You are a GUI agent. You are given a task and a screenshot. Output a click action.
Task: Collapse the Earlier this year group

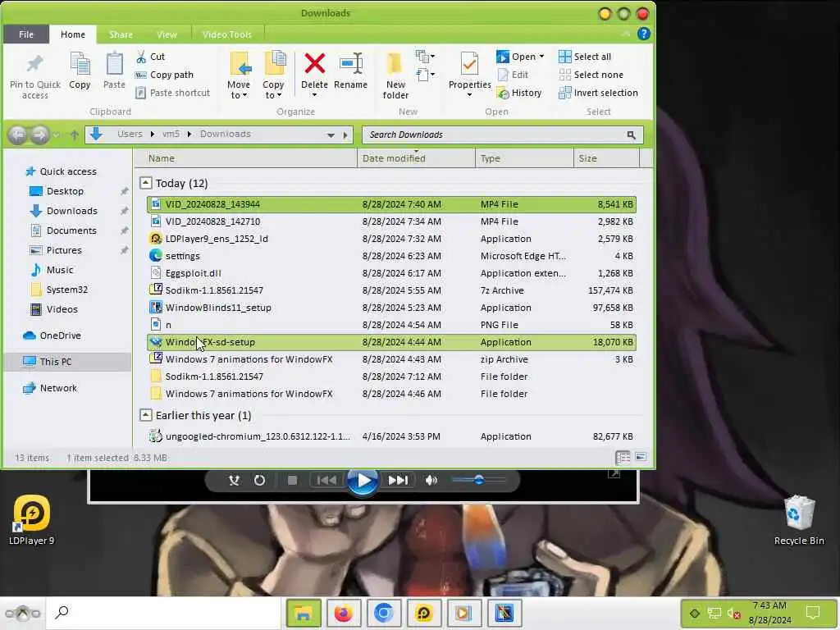[146, 415]
